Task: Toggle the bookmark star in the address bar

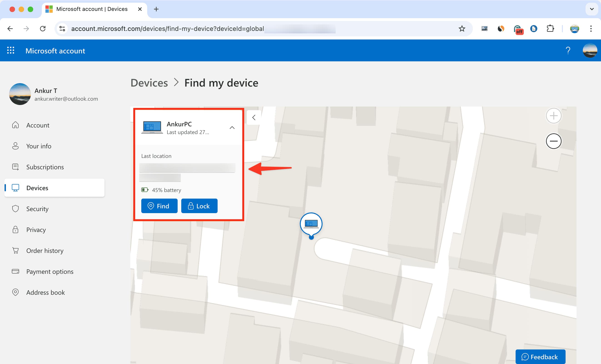Action: pyautogui.click(x=462, y=29)
